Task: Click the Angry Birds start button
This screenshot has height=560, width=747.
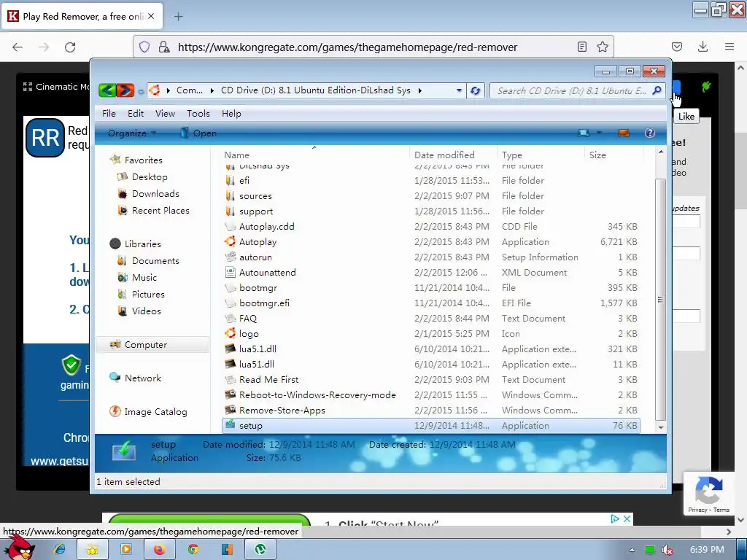Action: pyautogui.click(x=21, y=548)
